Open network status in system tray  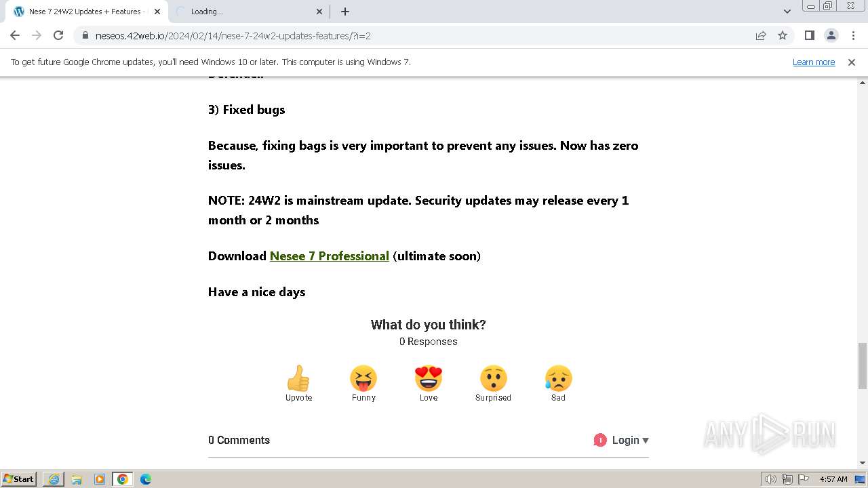click(787, 479)
